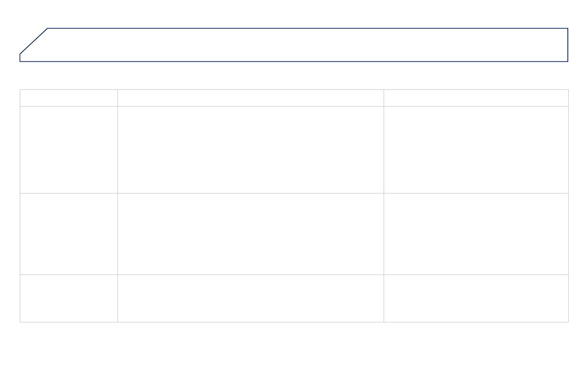Select the right cell in the third row
Screen dimensions: 588x392
(x=476, y=234)
